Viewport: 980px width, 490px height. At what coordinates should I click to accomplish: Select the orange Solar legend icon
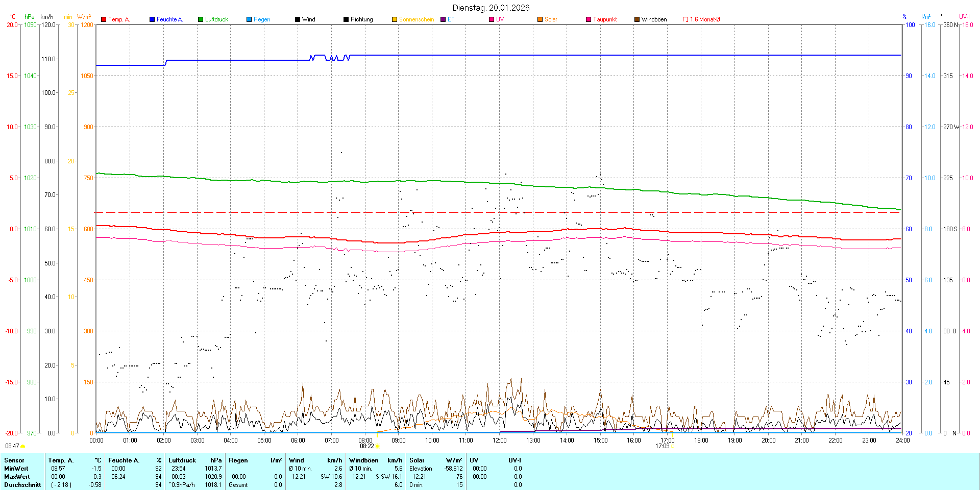tap(540, 19)
